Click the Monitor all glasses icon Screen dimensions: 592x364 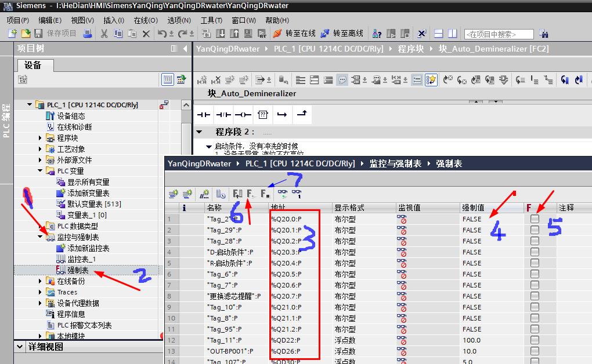tap(283, 194)
